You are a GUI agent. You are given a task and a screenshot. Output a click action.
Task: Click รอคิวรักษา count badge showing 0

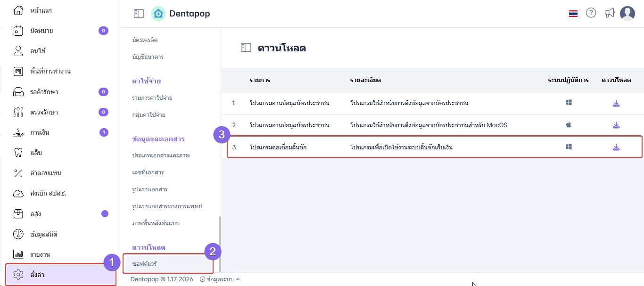coord(103,92)
